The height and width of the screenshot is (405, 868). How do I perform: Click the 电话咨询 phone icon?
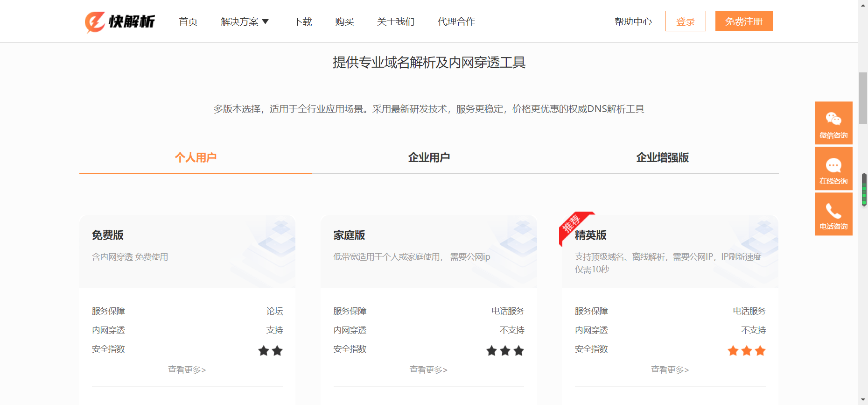click(x=833, y=211)
